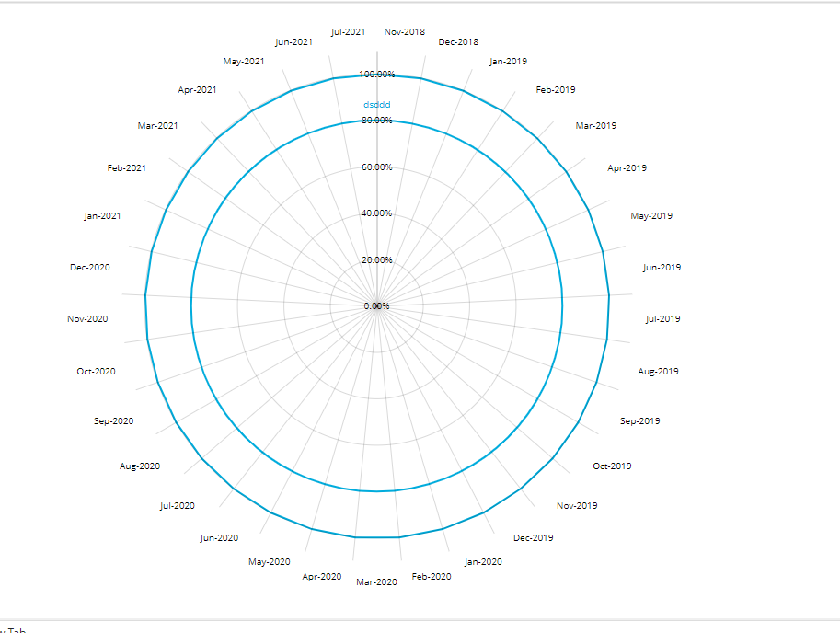
Task: Click the Jun-2020 axis label
Action: (x=219, y=537)
